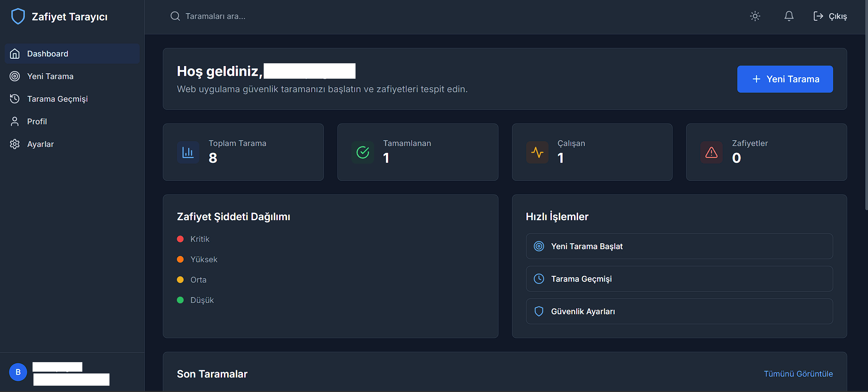Click the Çalışan activity pulse icon
The height and width of the screenshot is (392, 868).
[x=537, y=152]
